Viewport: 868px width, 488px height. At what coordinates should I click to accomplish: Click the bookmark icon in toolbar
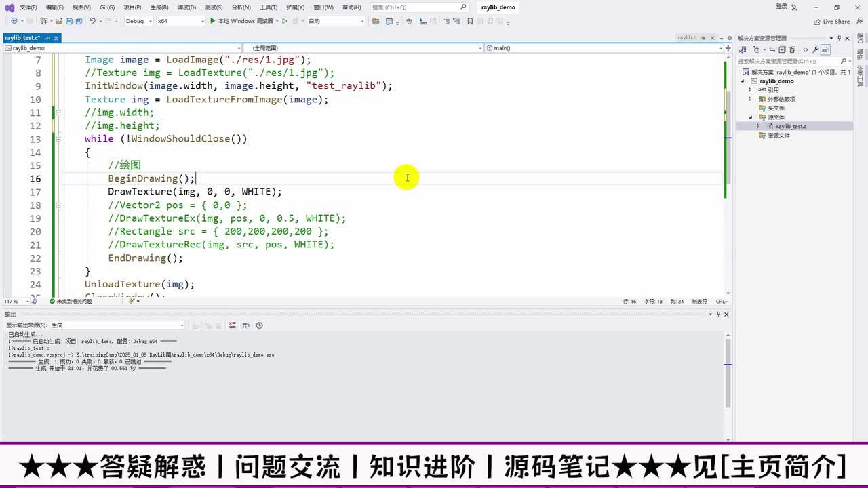(x=470, y=21)
